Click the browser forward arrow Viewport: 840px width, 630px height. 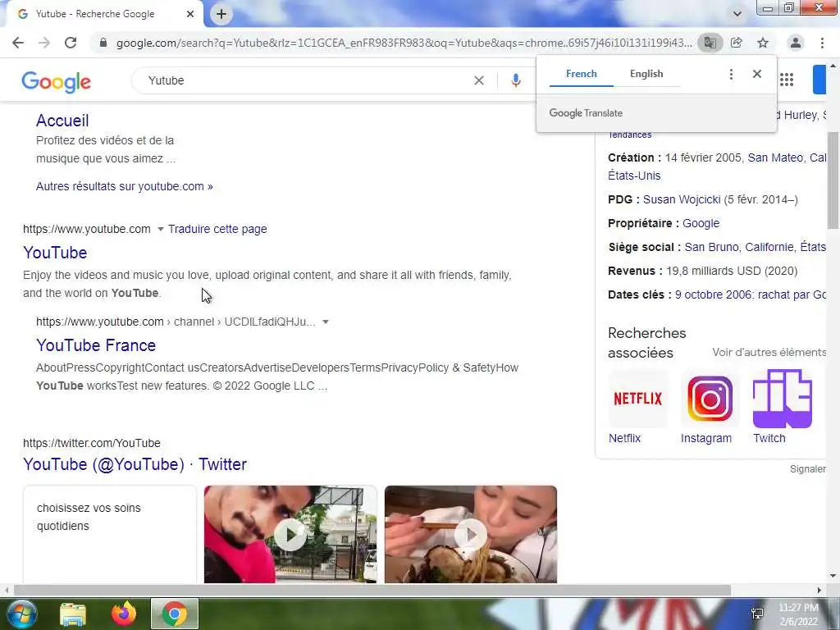(44, 43)
